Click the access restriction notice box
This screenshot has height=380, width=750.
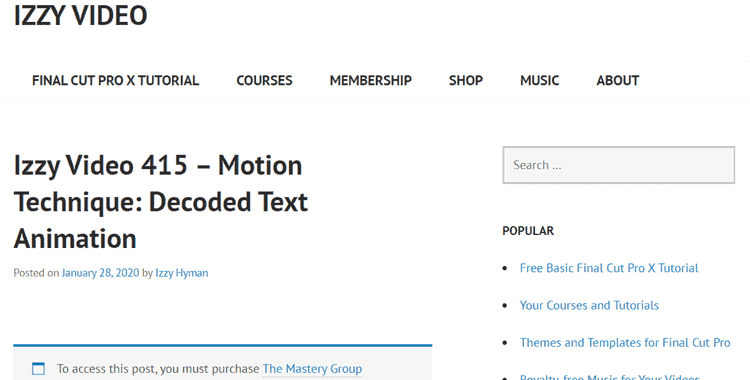coord(222,362)
